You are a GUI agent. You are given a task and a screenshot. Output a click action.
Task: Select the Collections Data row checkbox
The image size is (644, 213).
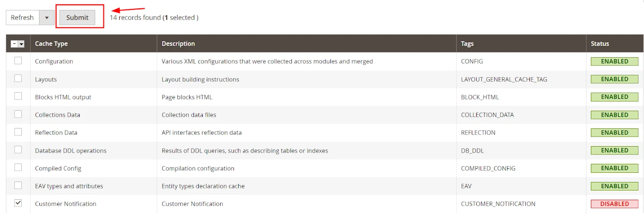18,114
